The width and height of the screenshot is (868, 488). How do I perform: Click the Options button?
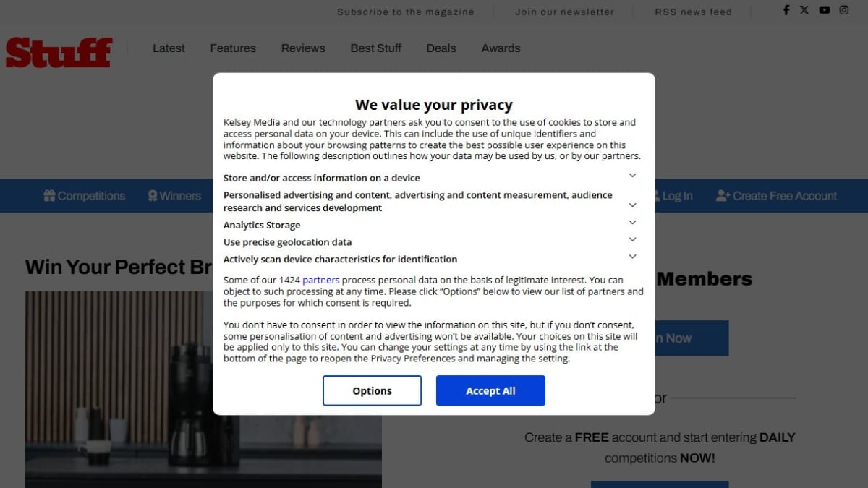click(x=372, y=390)
